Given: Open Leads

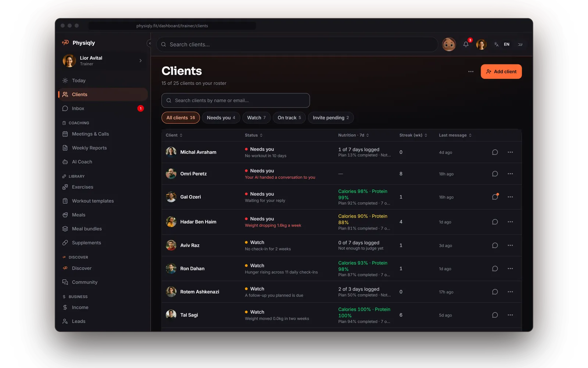Looking at the screenshot, I should click(103, 321).
